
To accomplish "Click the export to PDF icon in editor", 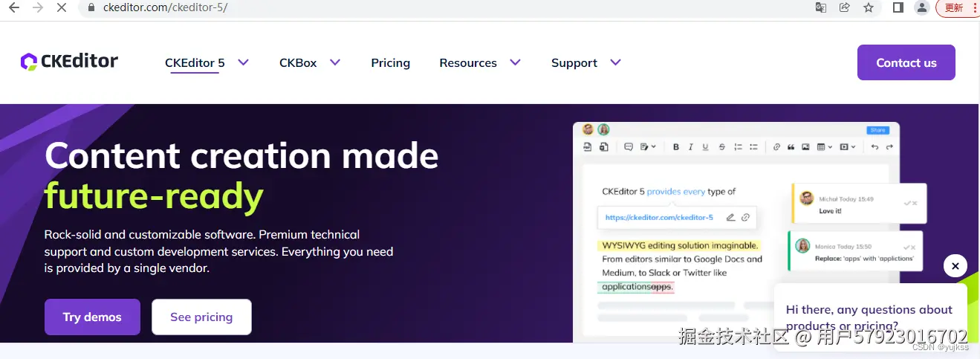I will 588,146.
